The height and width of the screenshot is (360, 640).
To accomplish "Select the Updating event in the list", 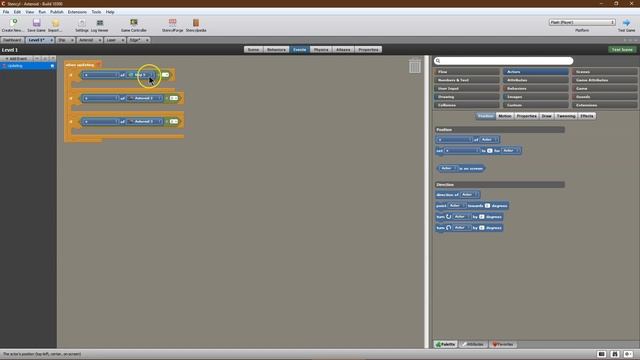I will [28, 66].
